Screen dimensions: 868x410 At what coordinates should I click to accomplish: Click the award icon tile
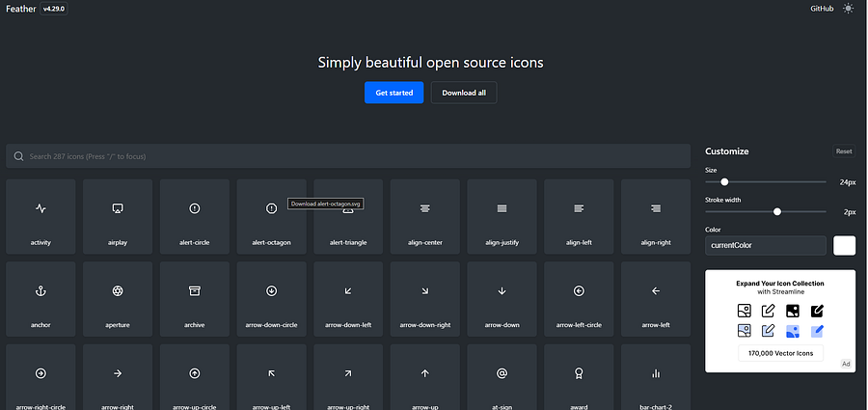tap(579, 377)
